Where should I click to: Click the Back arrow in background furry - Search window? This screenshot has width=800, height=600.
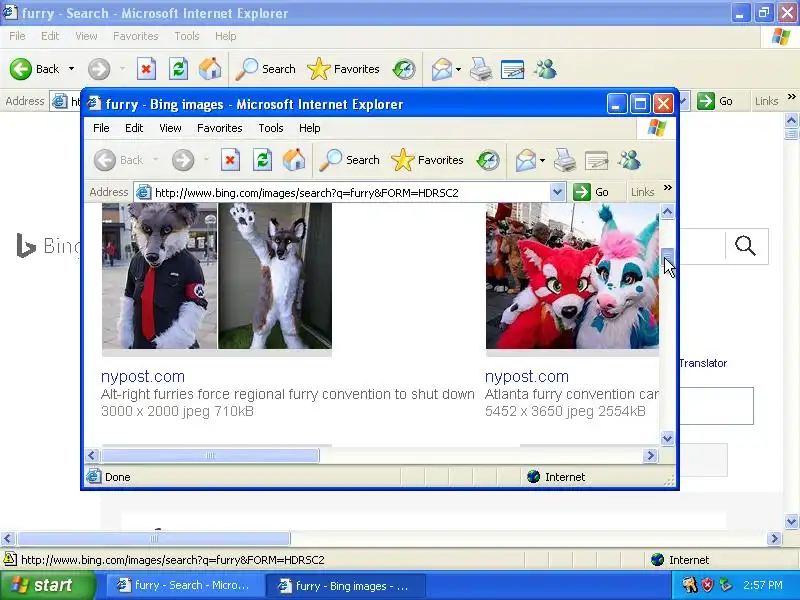pos(21,69)
